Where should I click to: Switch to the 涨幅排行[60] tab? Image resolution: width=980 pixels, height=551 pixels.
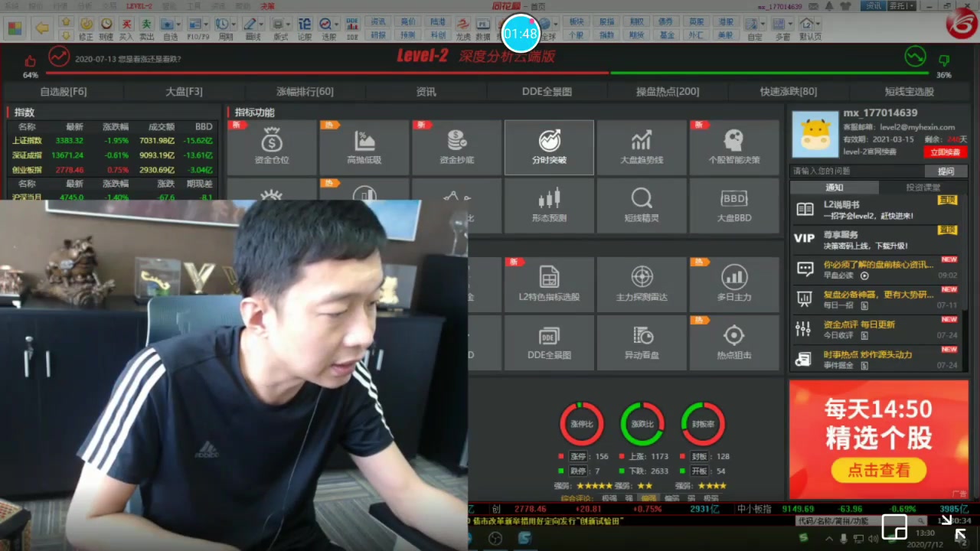tap(305, 91)
